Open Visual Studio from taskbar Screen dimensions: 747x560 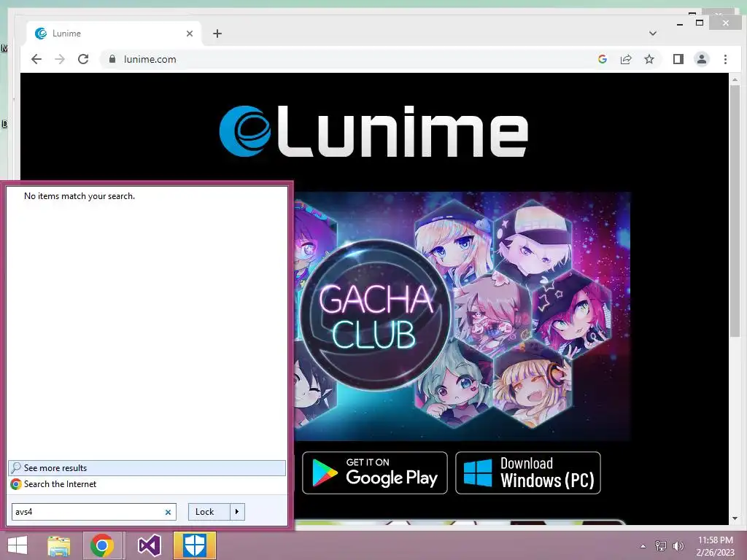click(149, 545)
